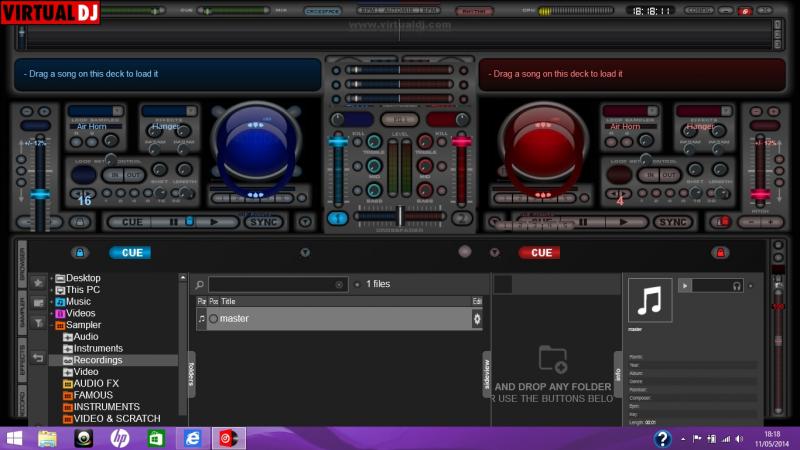Select the Audio sampler folder

point(85,337)
